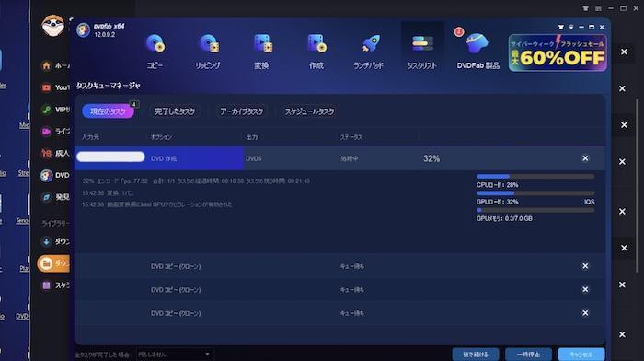Open DVDFab title bar dropdown menu arrow
Screen dimensions: 644x361
tap(571, 27)
